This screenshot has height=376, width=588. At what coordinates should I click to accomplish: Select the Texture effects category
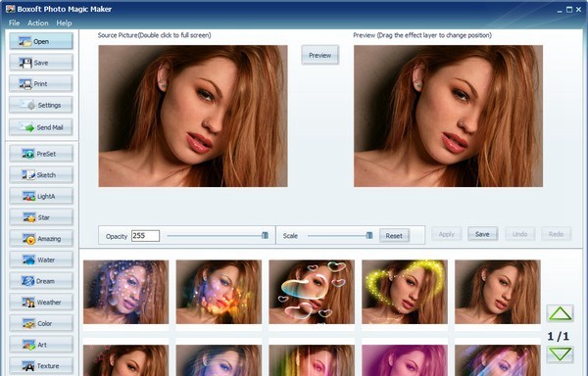[x=41, y=365]
